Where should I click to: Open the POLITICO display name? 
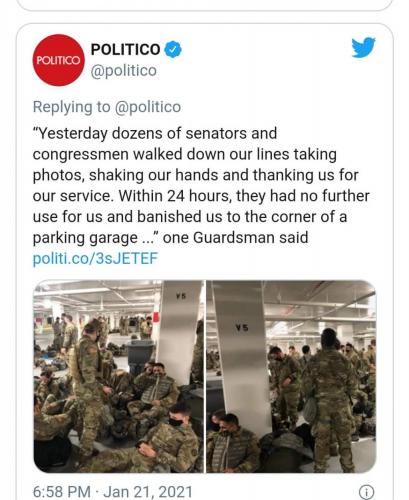tap(126, 50)
